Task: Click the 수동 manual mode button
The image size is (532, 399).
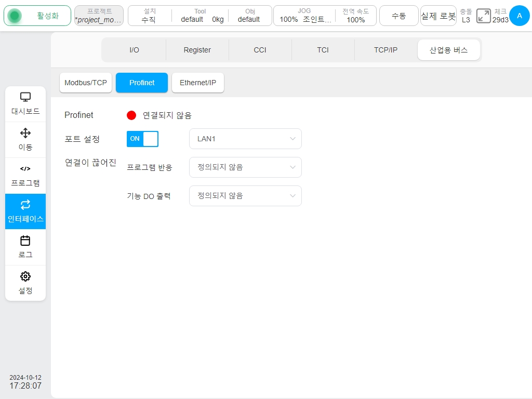Action: coord(398,16)
